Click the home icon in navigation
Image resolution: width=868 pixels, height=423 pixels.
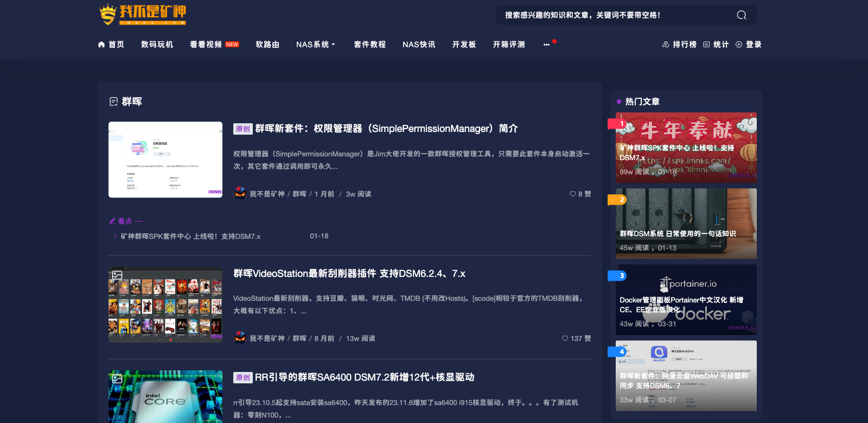pos(101,45)
